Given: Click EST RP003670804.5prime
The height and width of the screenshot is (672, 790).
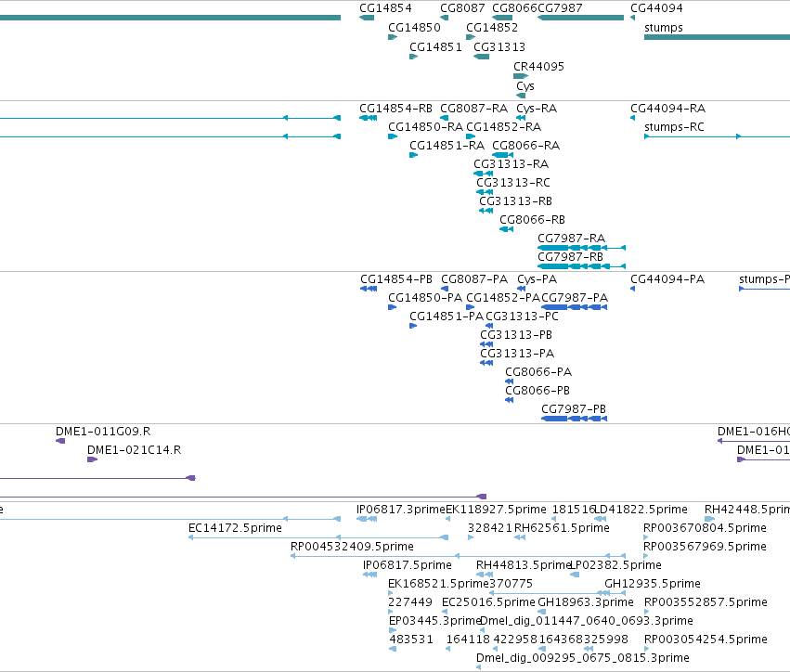Looking at the screenshot, I should pyautogui.click(x=705, y=528).
